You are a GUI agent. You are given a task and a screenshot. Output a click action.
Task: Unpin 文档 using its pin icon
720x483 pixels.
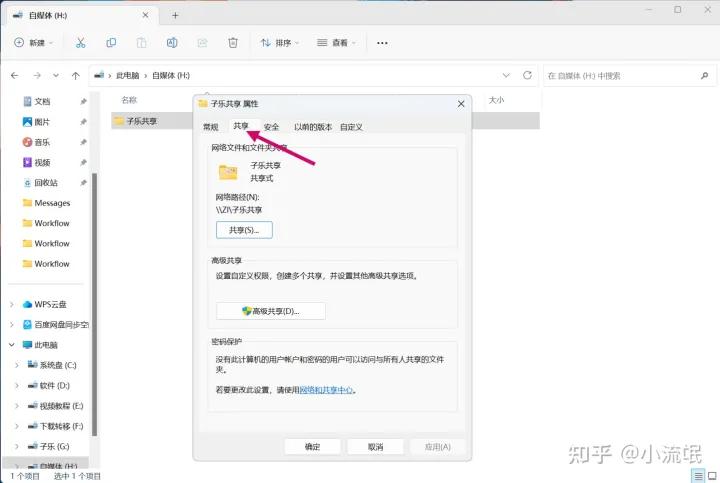pos(83,101)
